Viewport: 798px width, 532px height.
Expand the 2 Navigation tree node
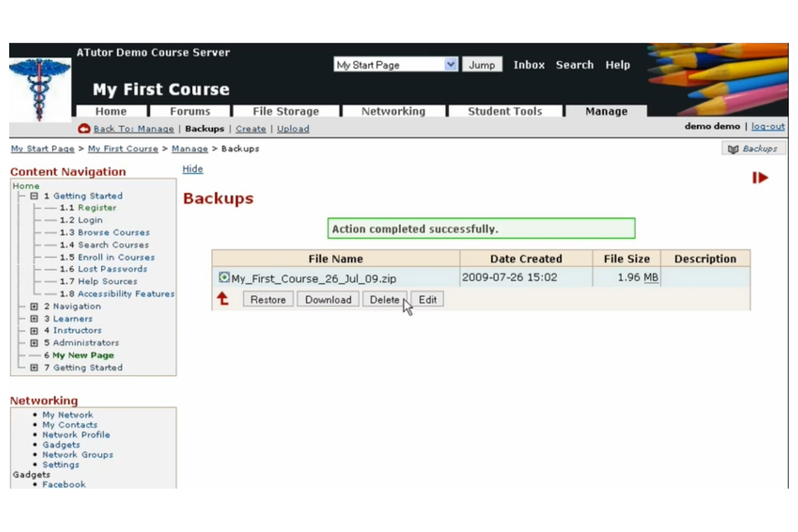(x=34, y=306)
